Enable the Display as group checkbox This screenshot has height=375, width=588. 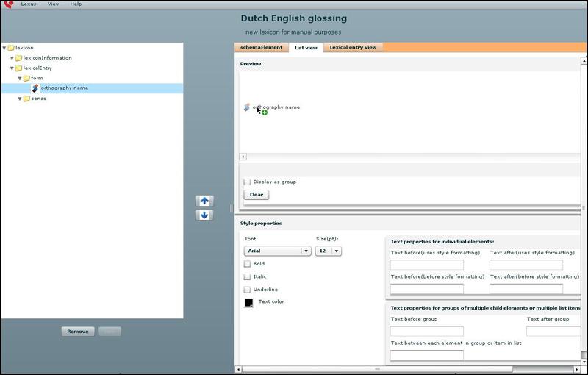(x=247, y=182)
